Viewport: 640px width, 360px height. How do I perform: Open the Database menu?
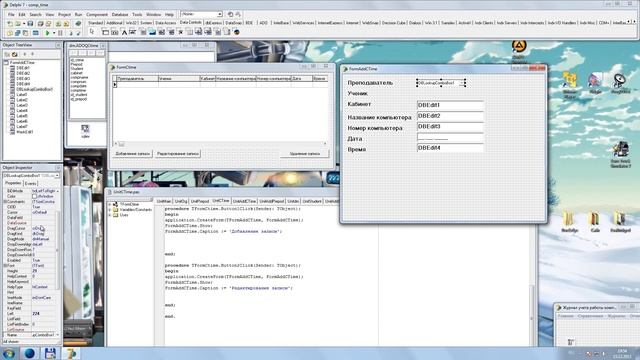[x=120, y=15]
